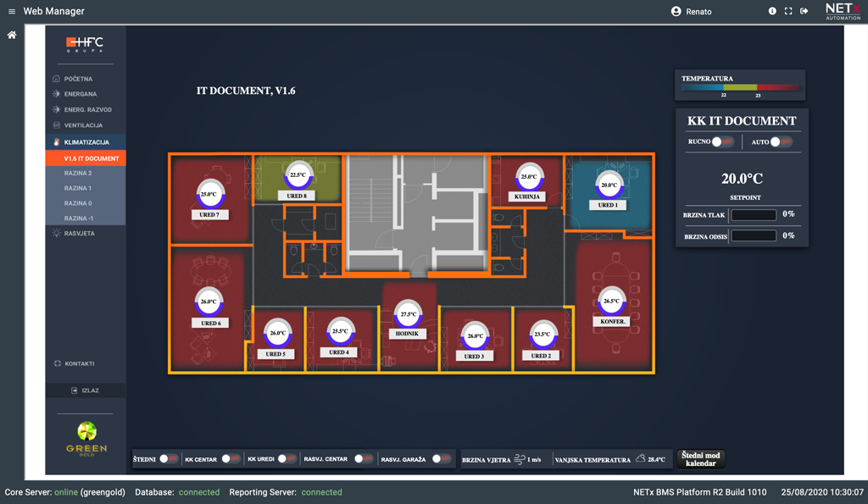Viewport: 868px width, 504px height.
Task: Collapse the KLIMATIZACIJA menu section
Action: point(86,142)
